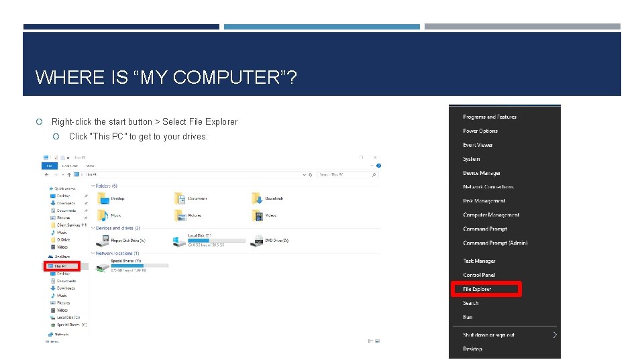This screenshot has width=644, height=362.
Task: Select Local Disk (C:) in the navigation pane
Action: point(65,317)
